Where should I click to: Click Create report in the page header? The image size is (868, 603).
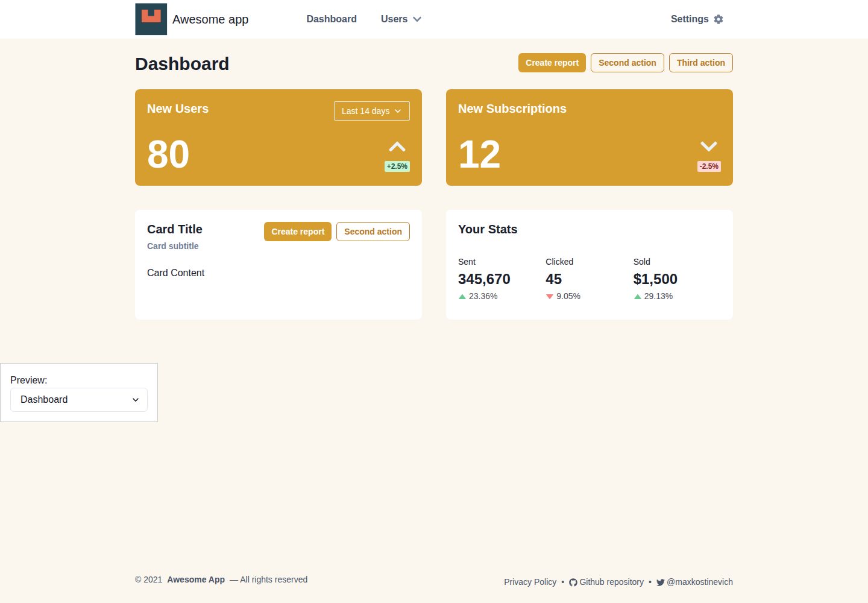click(x=552, y=63)
